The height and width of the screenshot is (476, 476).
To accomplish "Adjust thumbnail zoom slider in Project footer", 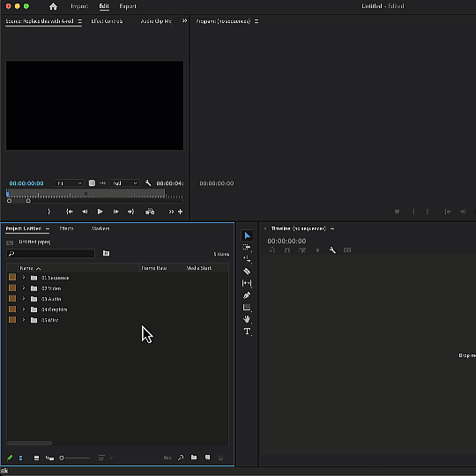I will [x=74, y=457].
